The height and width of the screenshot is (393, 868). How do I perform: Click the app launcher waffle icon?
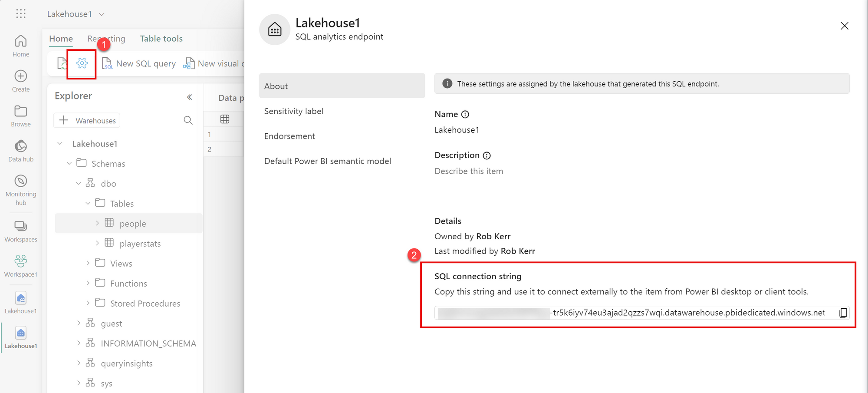coord(21,14)
